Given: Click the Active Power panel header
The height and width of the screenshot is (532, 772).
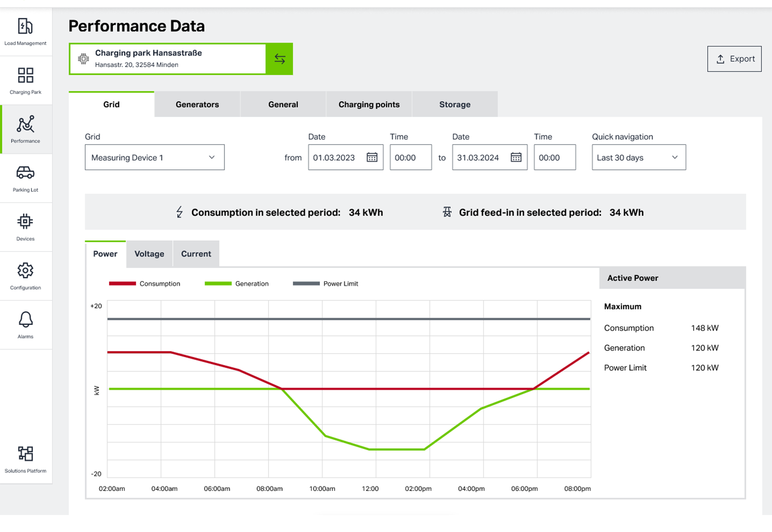Looking at the screenshot, I should click(672, 278).
